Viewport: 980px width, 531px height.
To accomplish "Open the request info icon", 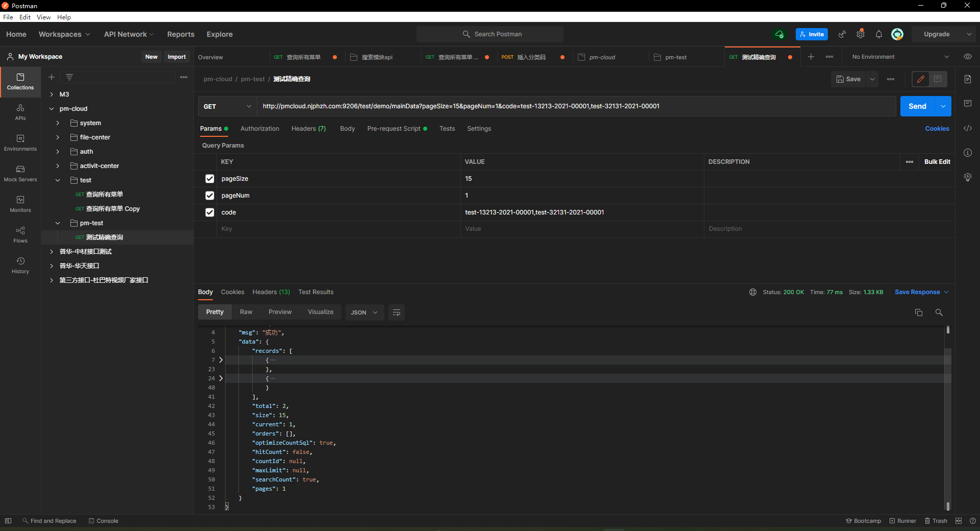I will pyautogui.click(x=968, y=153).
